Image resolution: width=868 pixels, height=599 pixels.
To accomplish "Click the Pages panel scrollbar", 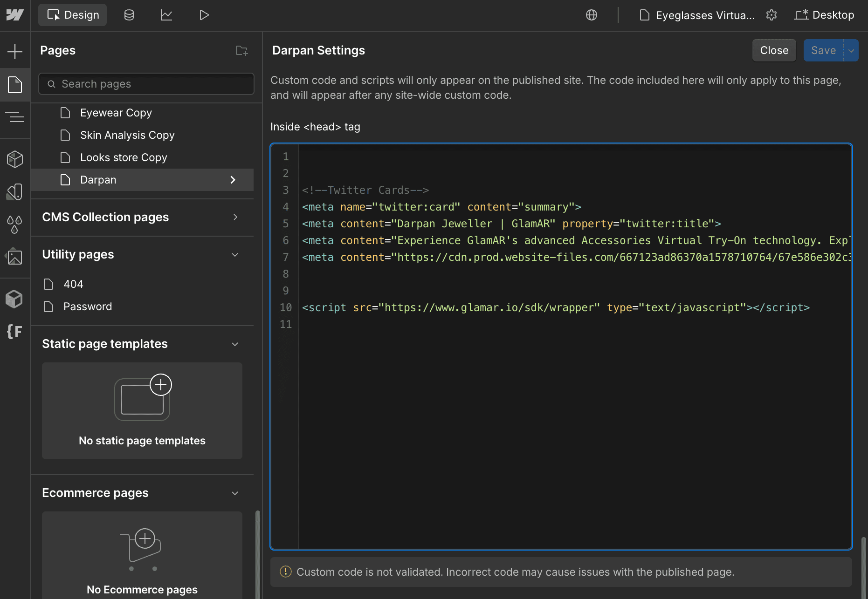I will 258,554.
